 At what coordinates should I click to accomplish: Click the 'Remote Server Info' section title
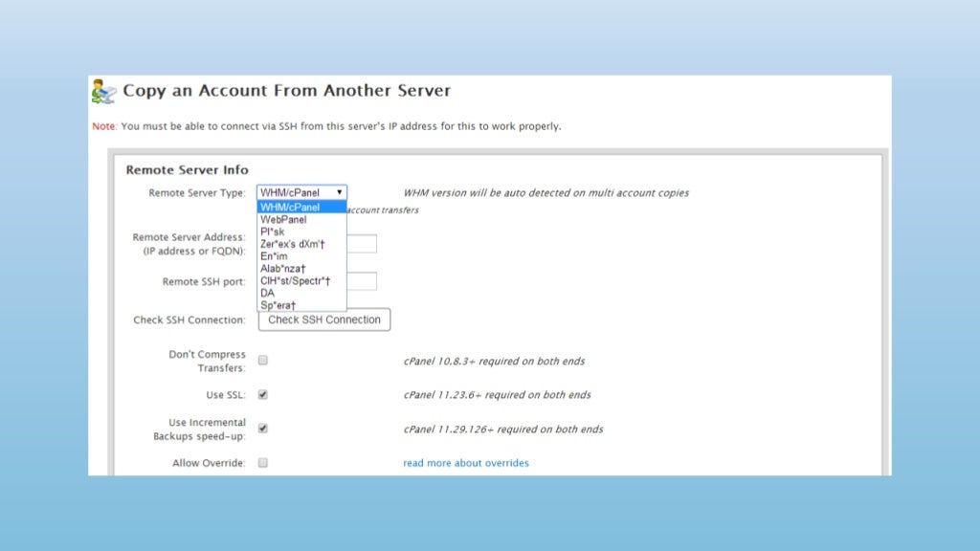point(187,170)
